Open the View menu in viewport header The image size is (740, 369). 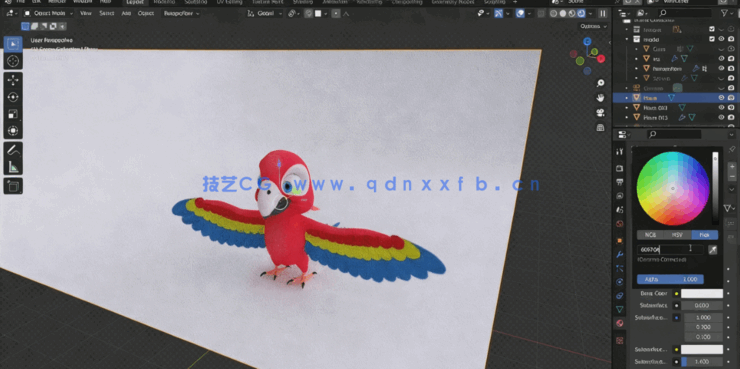click(85, 13)
